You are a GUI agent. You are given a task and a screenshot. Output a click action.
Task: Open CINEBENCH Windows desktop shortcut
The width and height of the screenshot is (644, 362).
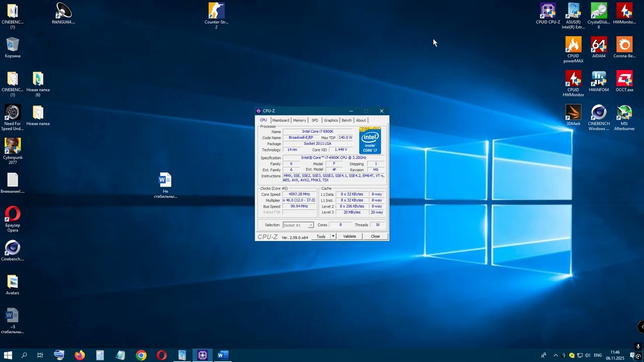tap(599, 118)
